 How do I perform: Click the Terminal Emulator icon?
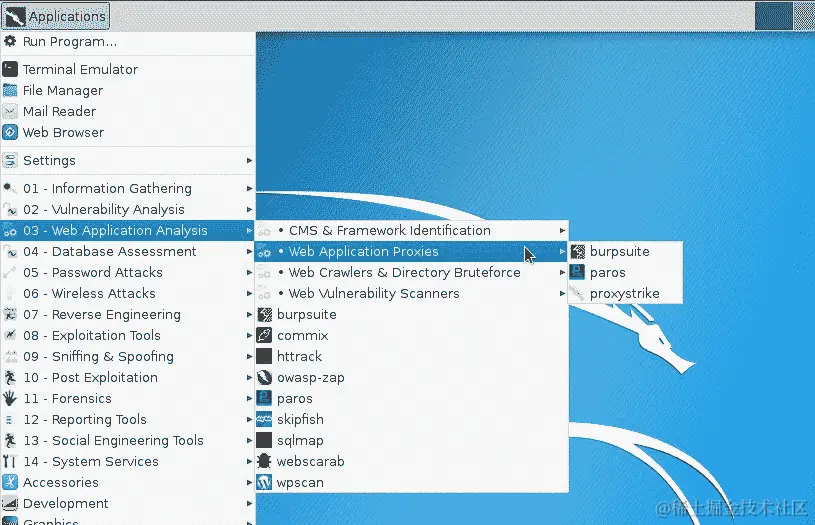pos(10,69)
